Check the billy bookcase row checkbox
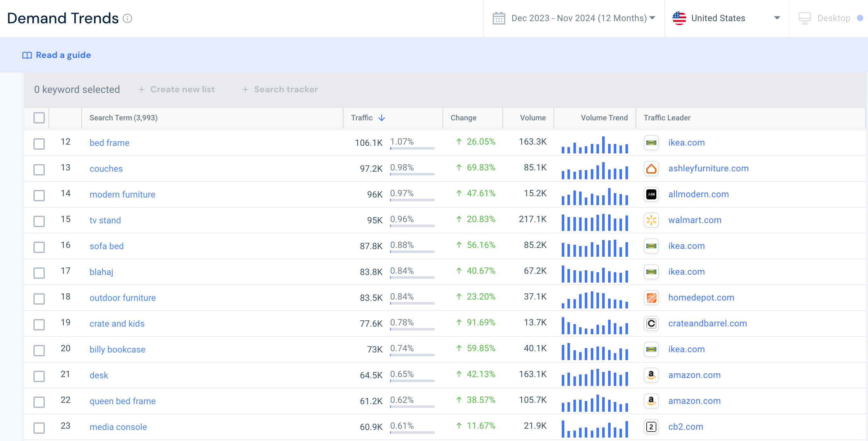 (39, 351)
